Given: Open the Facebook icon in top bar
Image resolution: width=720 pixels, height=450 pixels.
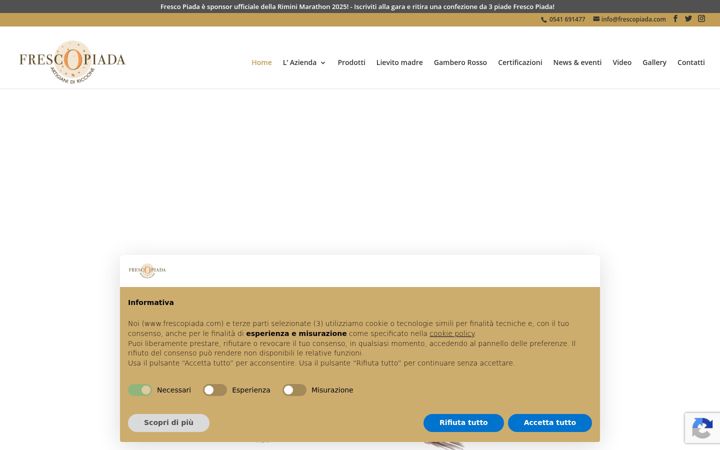Looking at the screenshot, I should click(675, 19).
